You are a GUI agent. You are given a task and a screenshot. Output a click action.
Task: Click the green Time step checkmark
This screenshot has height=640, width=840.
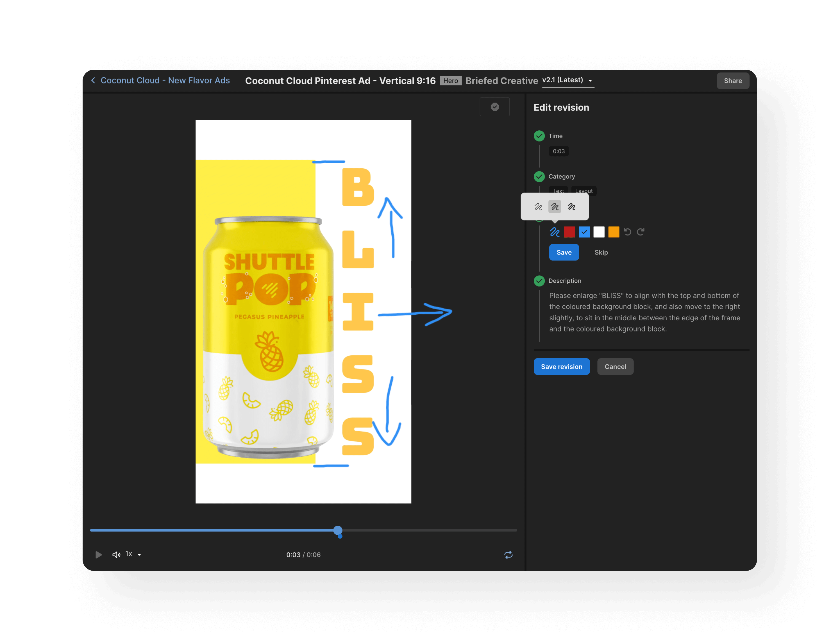point(539,136)
